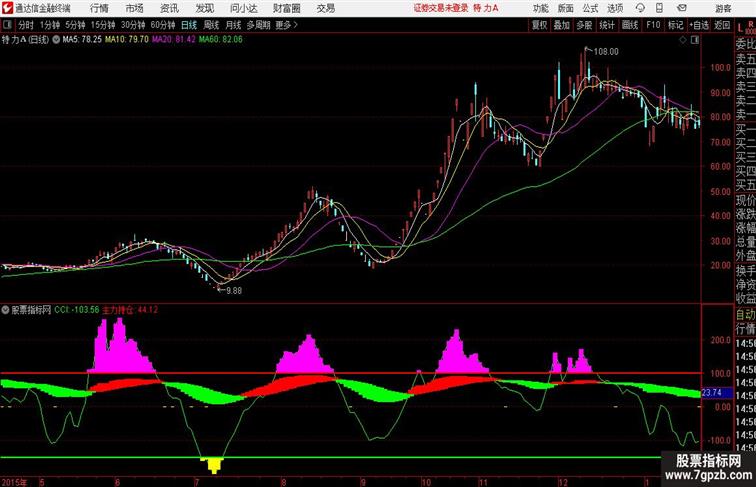Click the 多股 toolbar button

[584, 25]
